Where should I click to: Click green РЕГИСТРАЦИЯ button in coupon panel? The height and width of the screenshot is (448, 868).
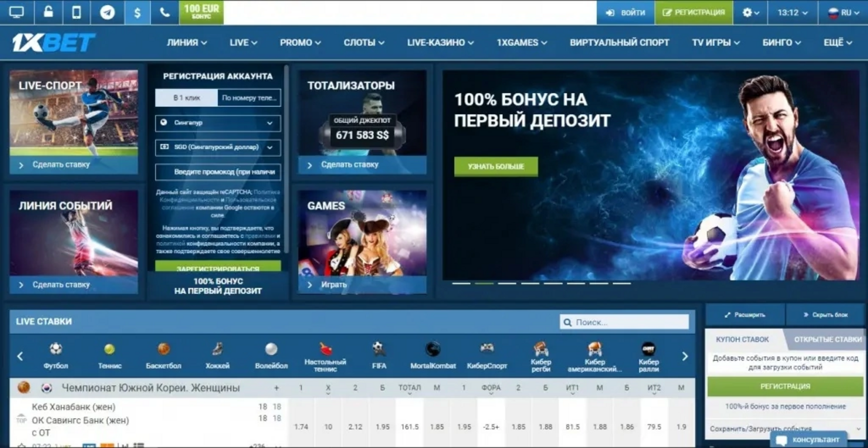[x=785, y=386]
